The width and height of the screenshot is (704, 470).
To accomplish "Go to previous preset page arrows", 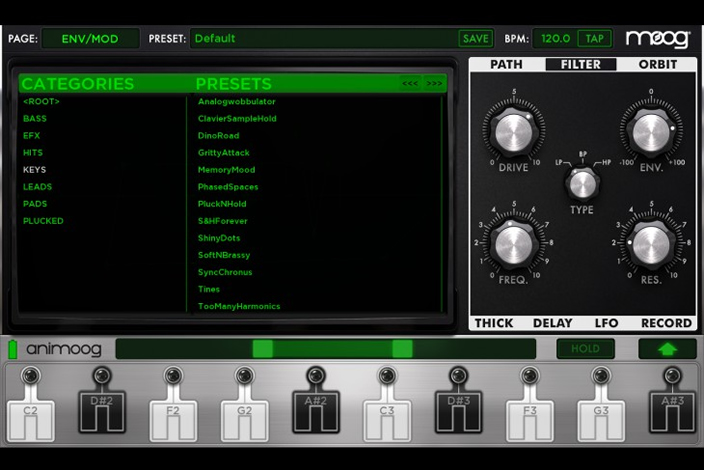I will click(410, 83).
